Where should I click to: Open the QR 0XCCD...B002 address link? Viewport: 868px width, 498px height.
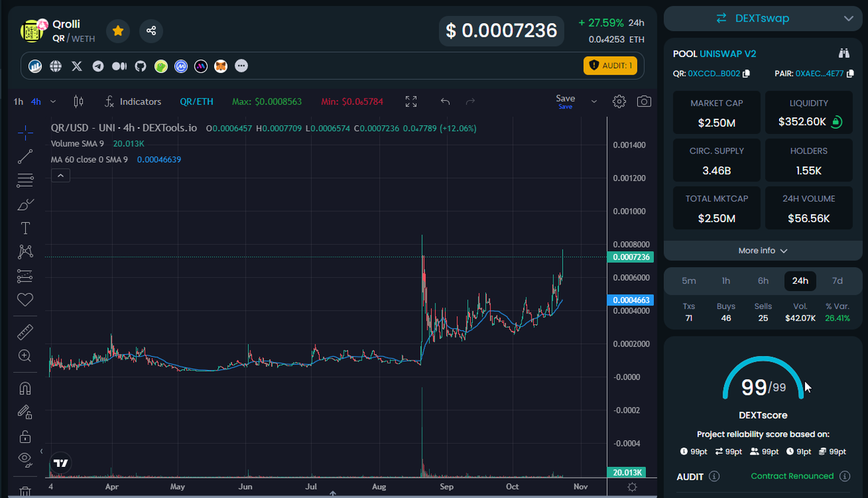(x=714, y=74)
